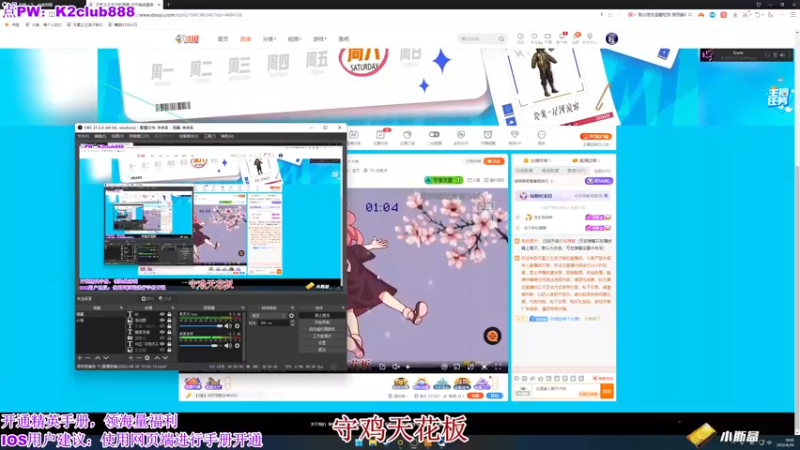
Task: Open the more ellipsis icon in toolbar
Action: pos(541,135)
